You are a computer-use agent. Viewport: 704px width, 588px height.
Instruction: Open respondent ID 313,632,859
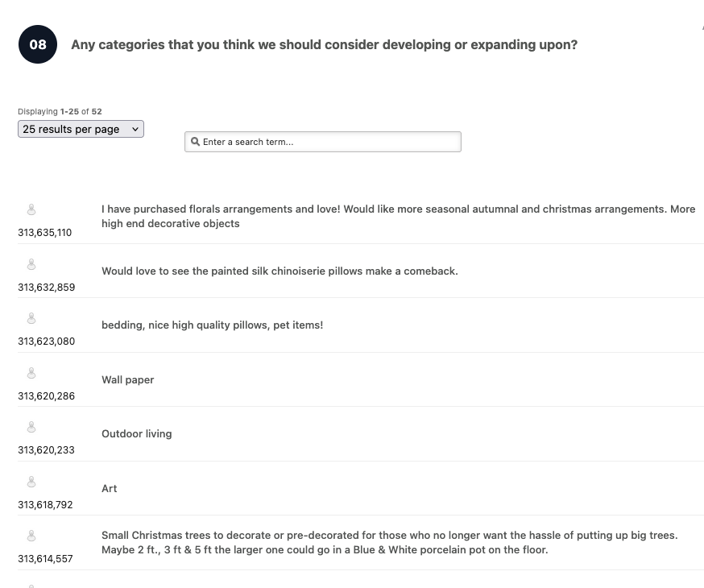pyautogui.click(x=46, y=287)
